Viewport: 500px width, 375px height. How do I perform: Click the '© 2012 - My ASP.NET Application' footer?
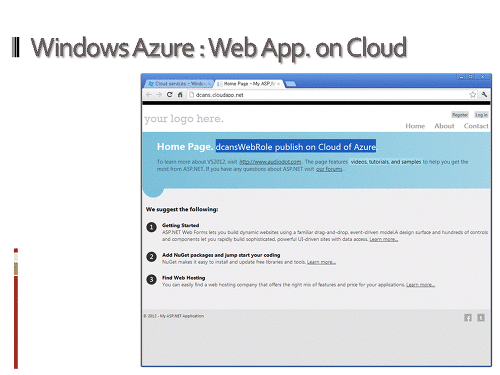click(174, 316)
